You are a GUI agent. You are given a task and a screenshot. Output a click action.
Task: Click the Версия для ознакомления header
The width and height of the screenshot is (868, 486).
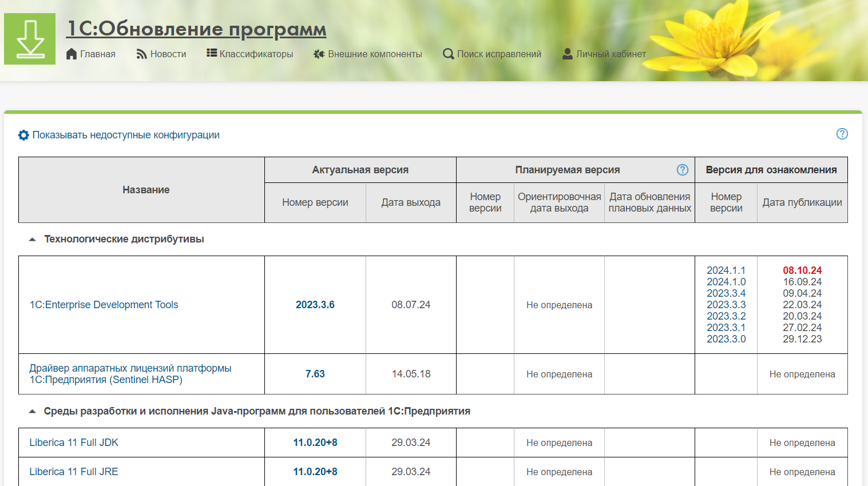pyautogui.click(x=771, y=170)
